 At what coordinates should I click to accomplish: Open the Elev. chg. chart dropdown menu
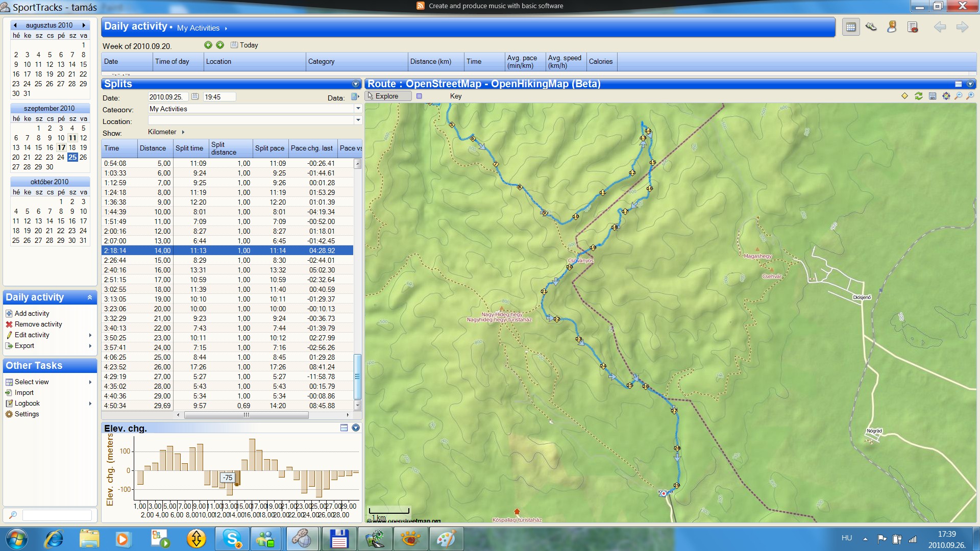click(x=356, y=428)
